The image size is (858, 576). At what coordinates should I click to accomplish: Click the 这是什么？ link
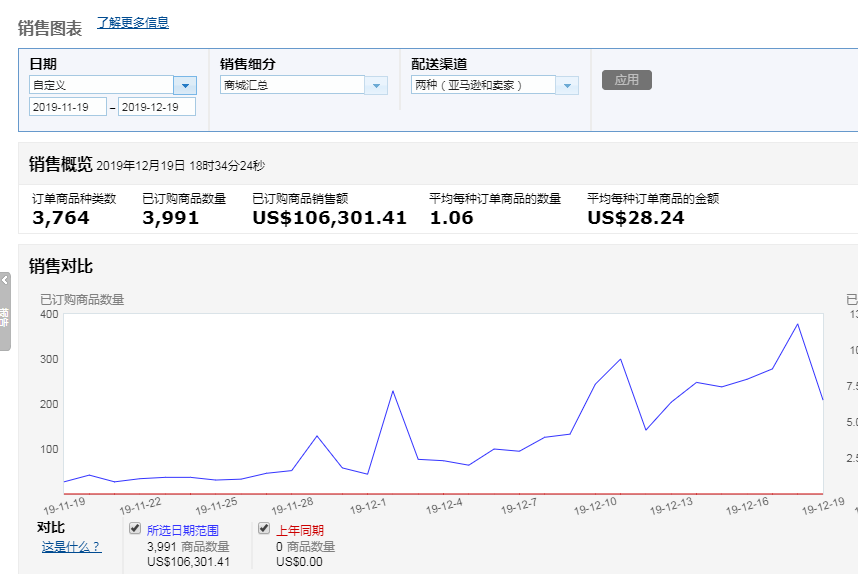point(71,547)
